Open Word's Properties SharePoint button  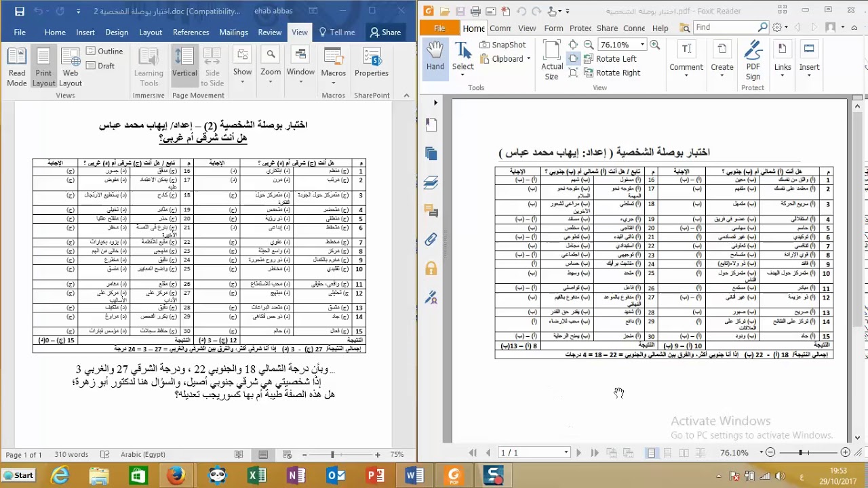coord(372,63)
